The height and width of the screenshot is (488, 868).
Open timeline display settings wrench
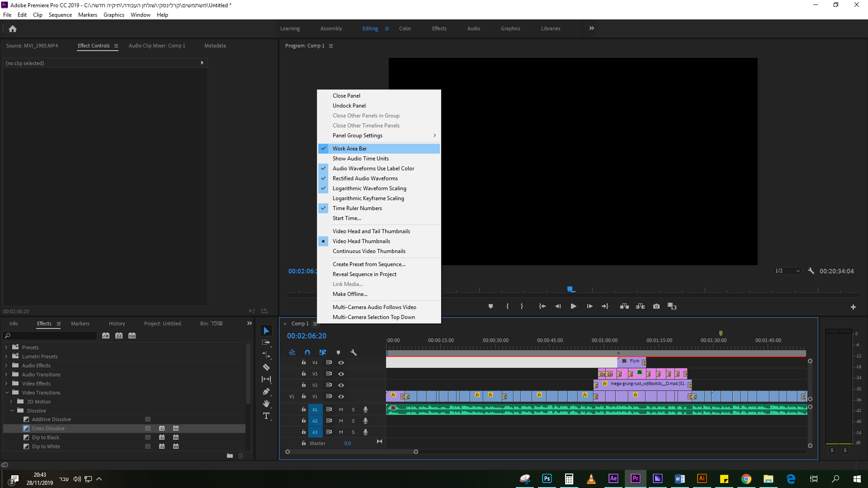tap(354, 352)
